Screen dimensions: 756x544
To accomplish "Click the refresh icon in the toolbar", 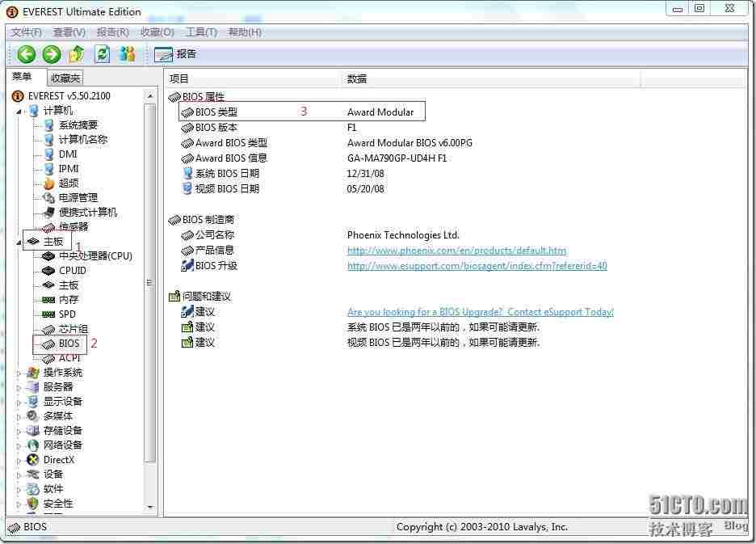I will (102, 53).
